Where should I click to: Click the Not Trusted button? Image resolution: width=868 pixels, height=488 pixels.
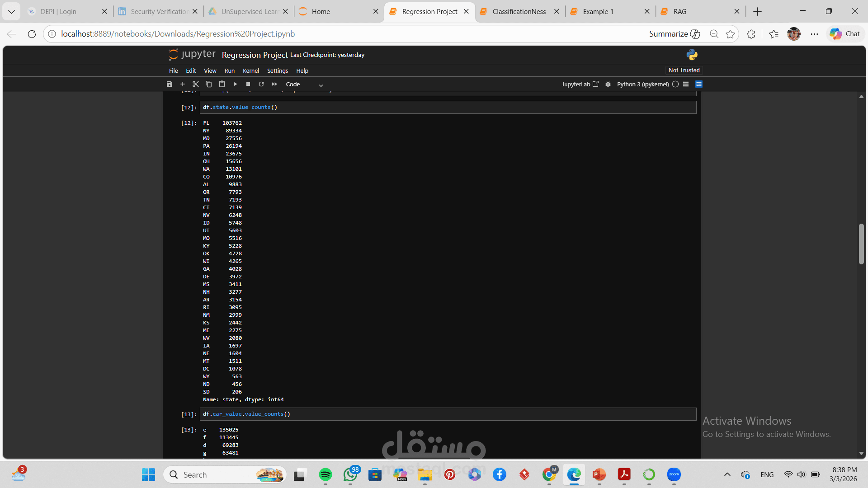(x=684, y=70)
